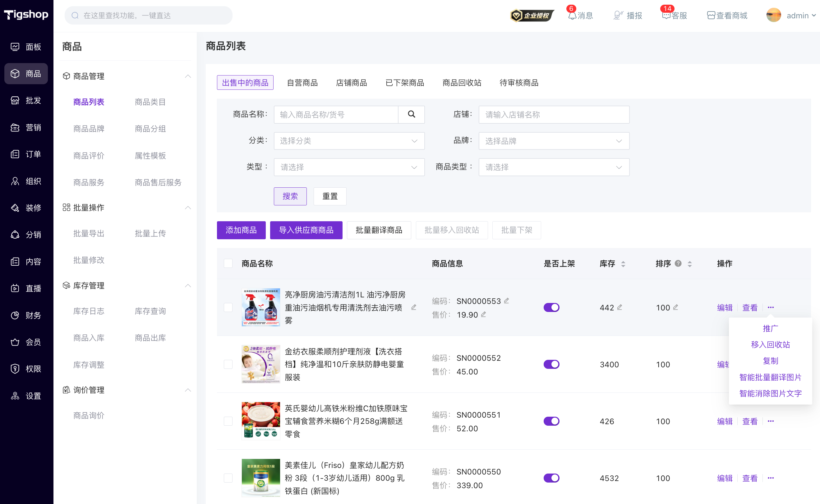The width and height of the screenshot is (820, 504).
Task: Open the 消息 notification bell
Action: tap(572, 16)
